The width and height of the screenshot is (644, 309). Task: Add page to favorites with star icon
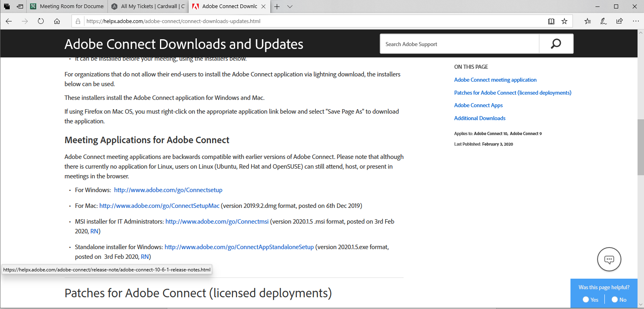564,21
